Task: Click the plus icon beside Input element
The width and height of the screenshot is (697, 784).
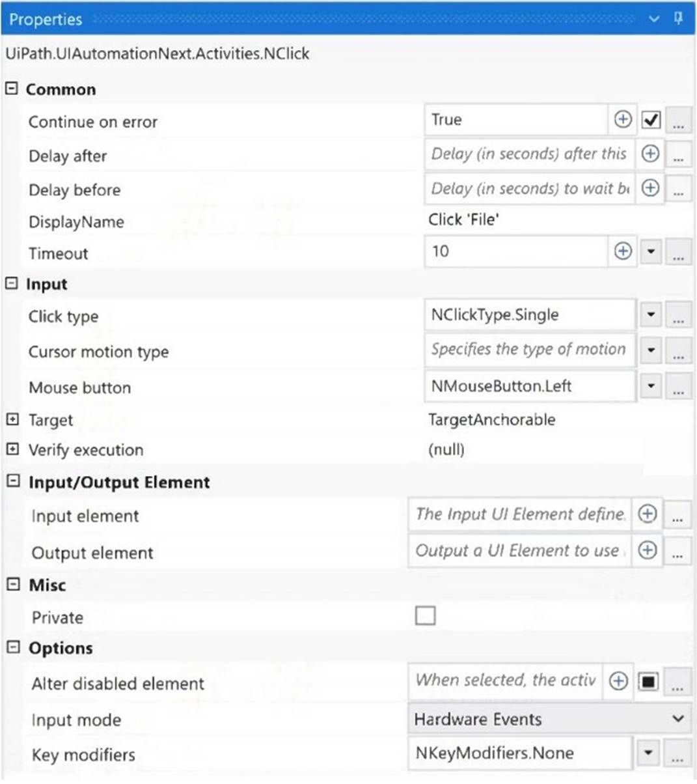Action: pos(648,514)
